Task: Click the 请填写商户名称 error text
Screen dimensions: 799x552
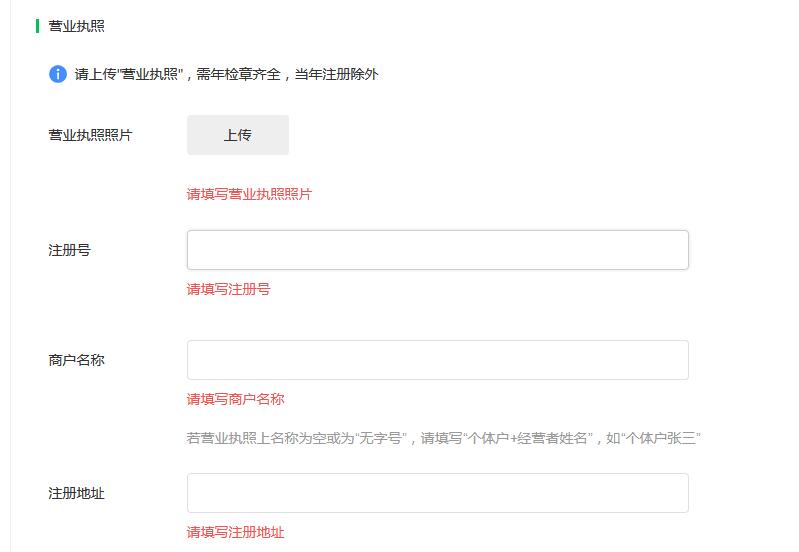Action: [235, 399]
